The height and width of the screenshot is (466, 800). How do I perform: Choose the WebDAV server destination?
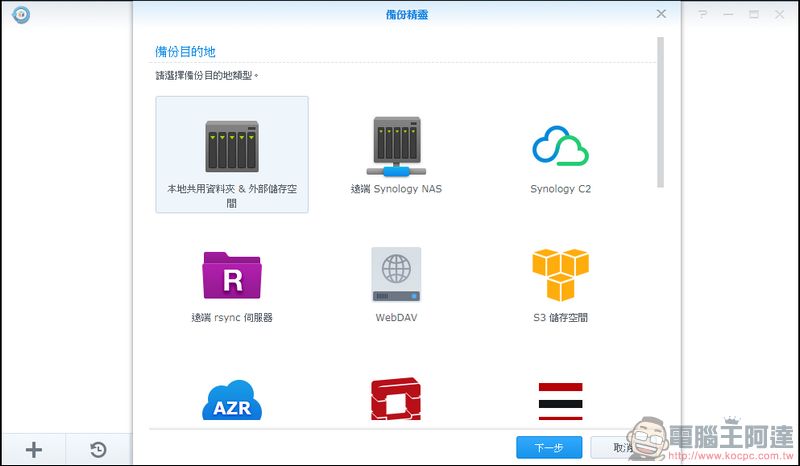click(x=396, y=275)
